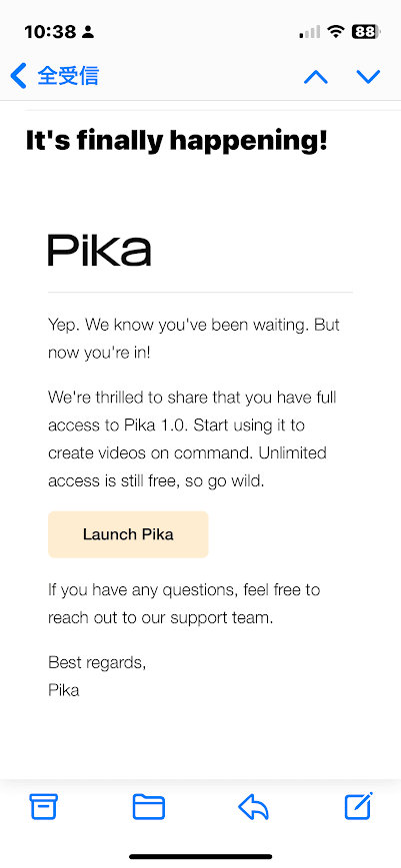Tap the "Yep. We know you've been waiting" paragraph
Image resolution: width=401 pixels, height=868 pixels.
point(193,339)
